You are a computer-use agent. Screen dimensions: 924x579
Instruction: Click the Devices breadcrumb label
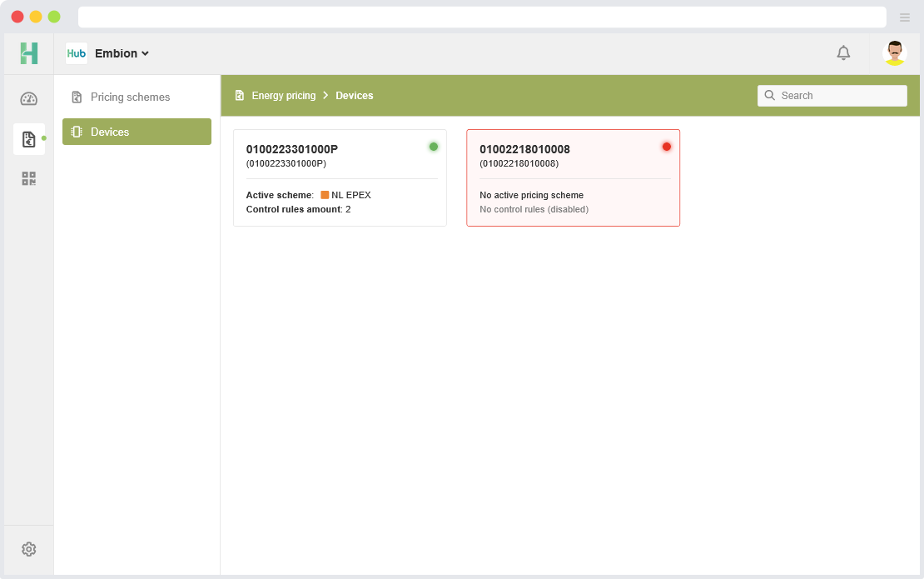(x=355, y=96)
